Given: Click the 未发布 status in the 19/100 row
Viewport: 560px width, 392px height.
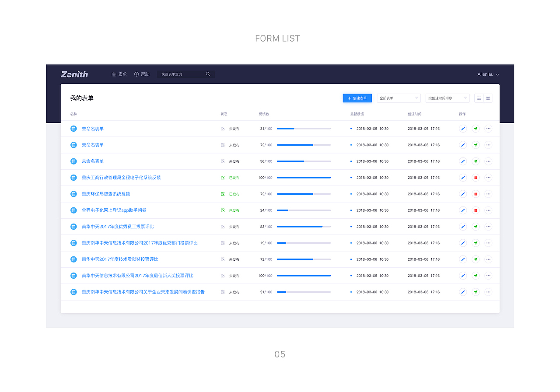Looking at the screenshot, I should click(x=230, y=243).
